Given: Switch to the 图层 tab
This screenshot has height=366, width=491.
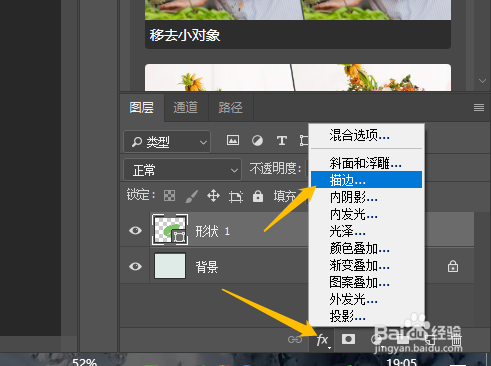Looking at the screenshot, I should click(x=142, y=108).
